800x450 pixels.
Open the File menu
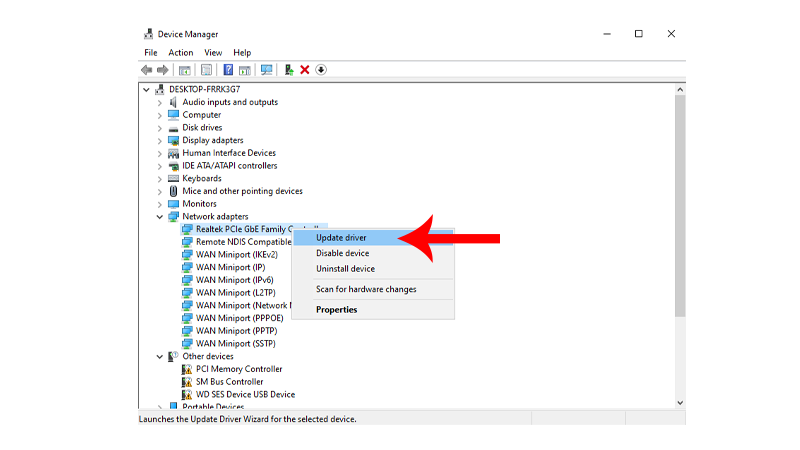[151, 53]
